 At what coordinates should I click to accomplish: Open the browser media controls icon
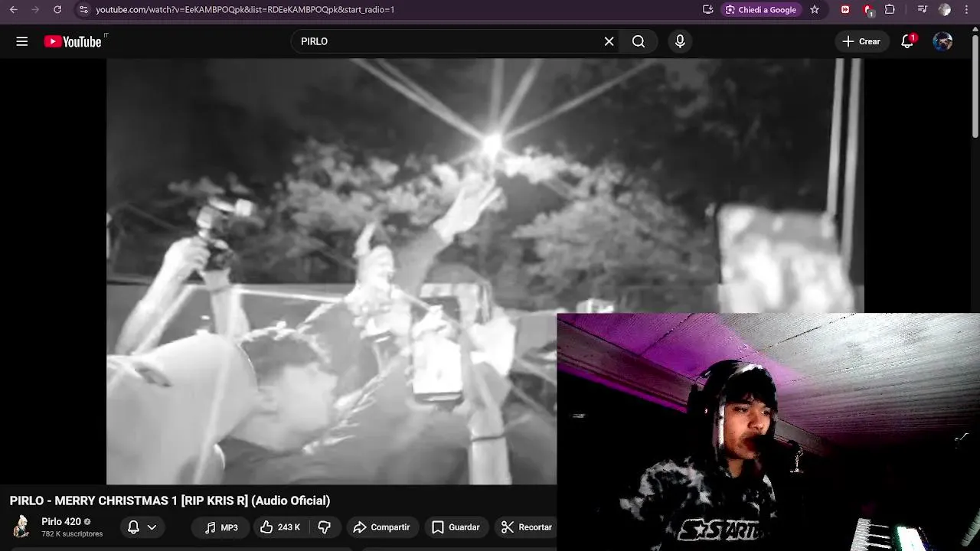point(922,9)
